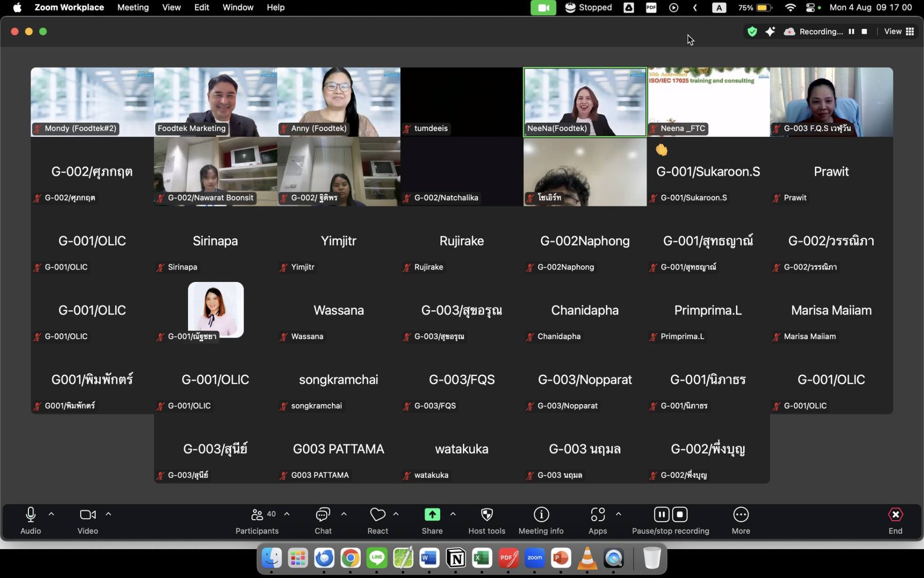
Task: Click the Stopped status menu bar item
Action: (589, 7)
